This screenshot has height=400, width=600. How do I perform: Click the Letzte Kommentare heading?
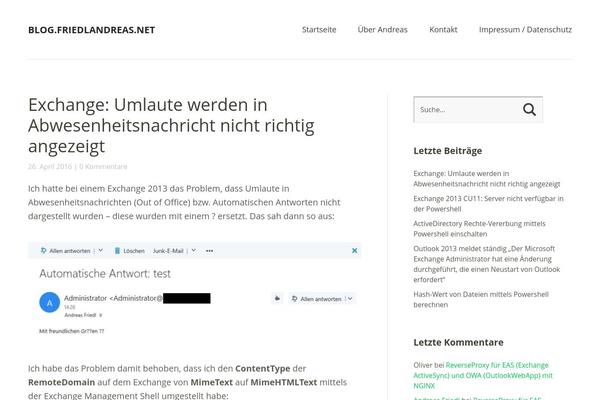pos(458,342)
